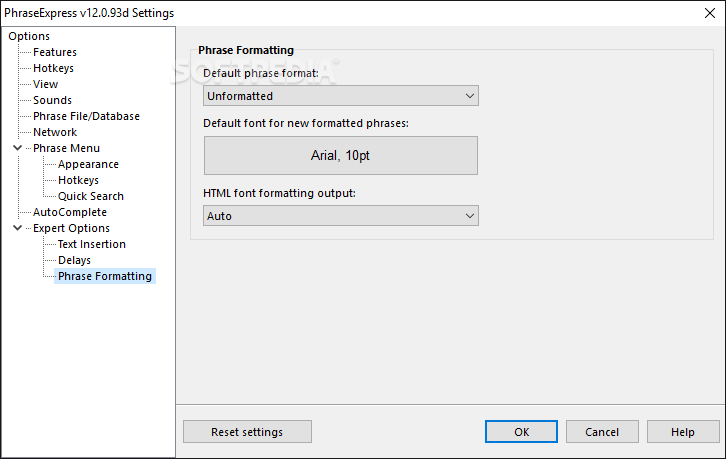Screen dimensions: 726x459
Task: Confirm with the OK button
Action: [521, 432]
